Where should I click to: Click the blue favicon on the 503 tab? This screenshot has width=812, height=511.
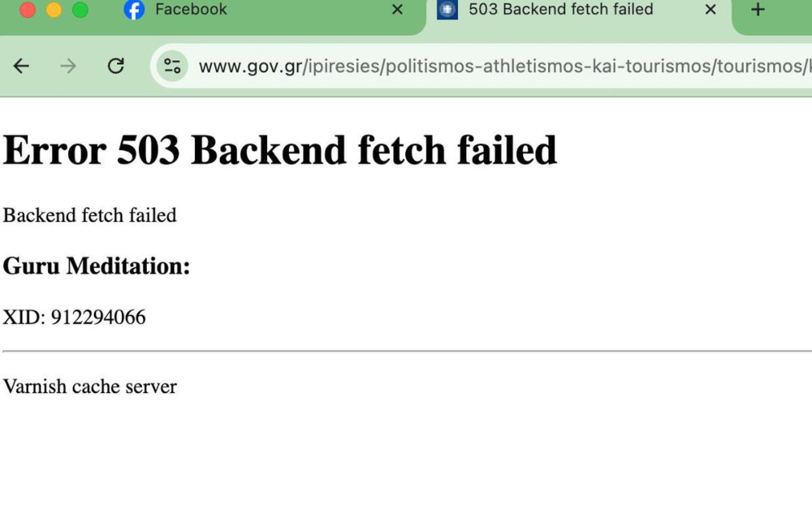pyautogui.click(x=447, y=9)
